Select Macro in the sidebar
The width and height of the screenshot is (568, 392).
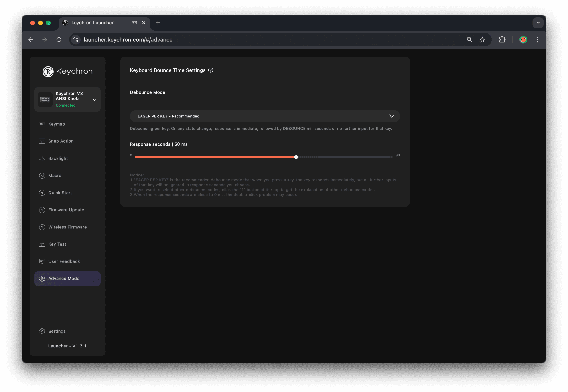coord(55,176)
